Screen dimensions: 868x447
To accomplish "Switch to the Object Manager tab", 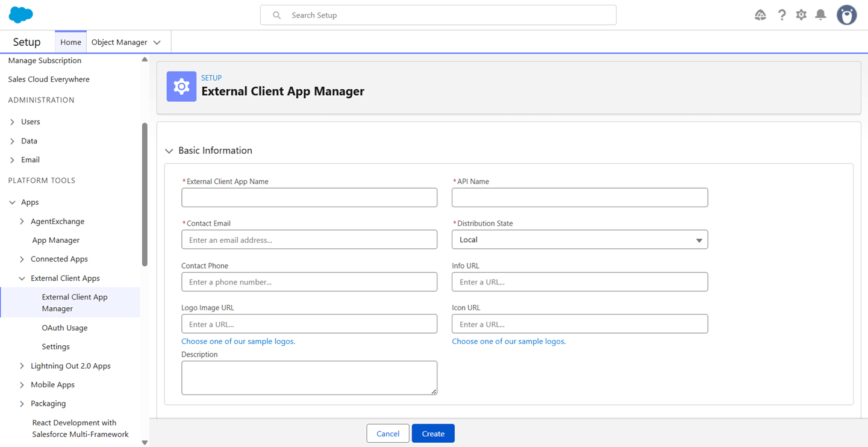I will click(x=119, y=42).
